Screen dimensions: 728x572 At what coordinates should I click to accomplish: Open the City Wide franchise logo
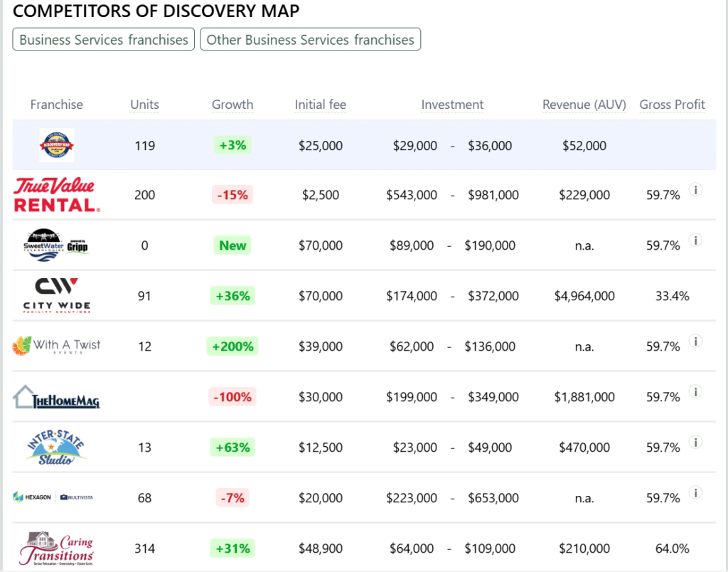coord(57,295)
